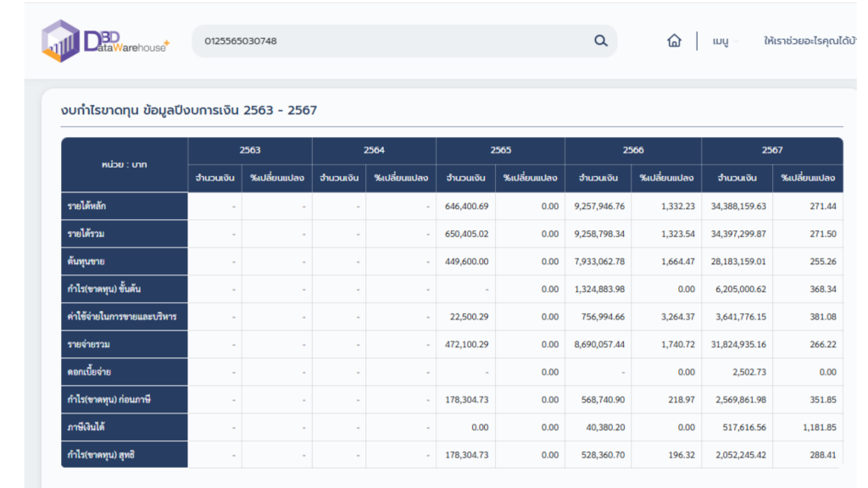Image resolution: width=868 pixels, height=488 pixels.
Task: Click the DBD DataWarehouse logo
Action: tap(106, 41)
